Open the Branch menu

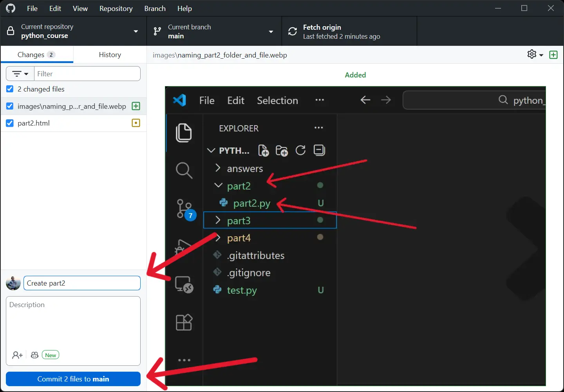155,8
